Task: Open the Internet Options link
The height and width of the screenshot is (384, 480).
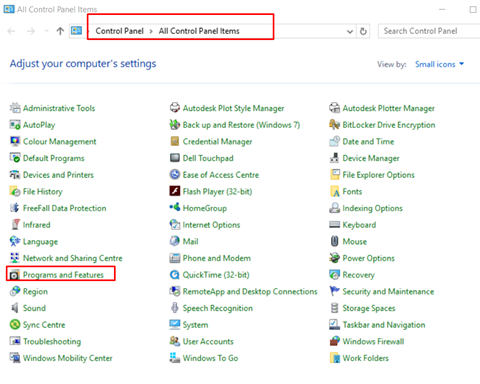Action: pyautogui.click(x=211, y=225)
